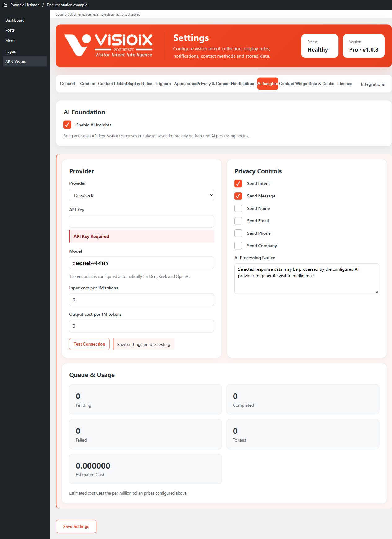
Task: Click the 'Save settings before testing.' notice
Action: 144,344
